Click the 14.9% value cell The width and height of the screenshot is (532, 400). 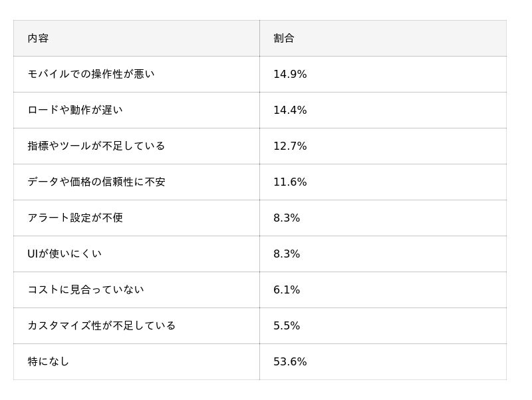pos(290,75)
